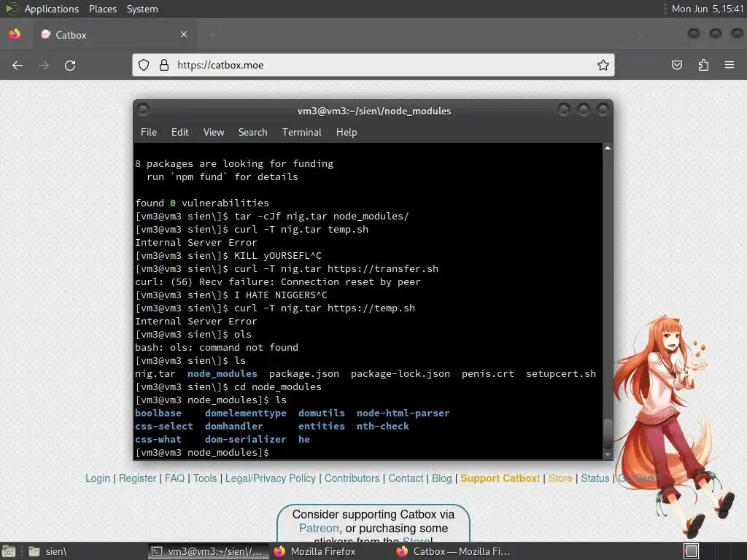The width and height of the screenshot is (747, 560).
Task: Open the Extensions puzzle icon
Action: pyautogui.click(x=703, y=65)
